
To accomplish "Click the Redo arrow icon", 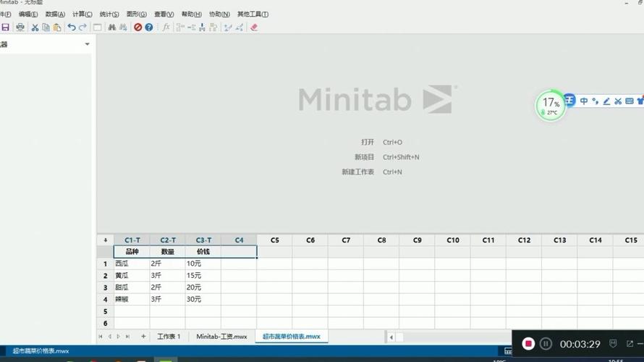I will (x=82, y=27).
